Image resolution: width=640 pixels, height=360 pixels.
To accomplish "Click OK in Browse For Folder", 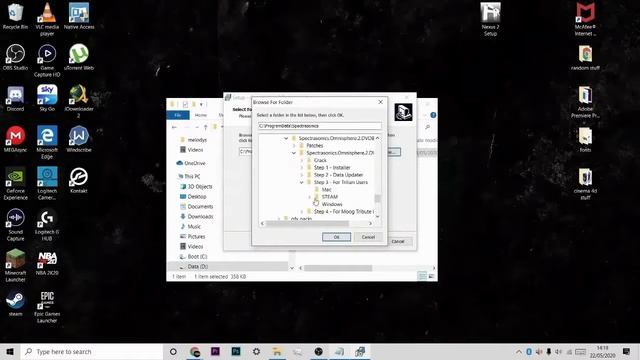I will [336, 237].
